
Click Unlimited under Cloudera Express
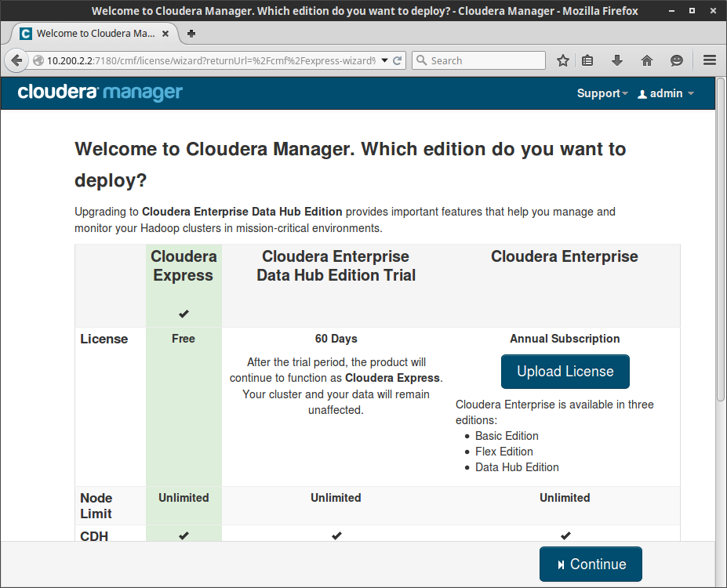coord(184,498)
